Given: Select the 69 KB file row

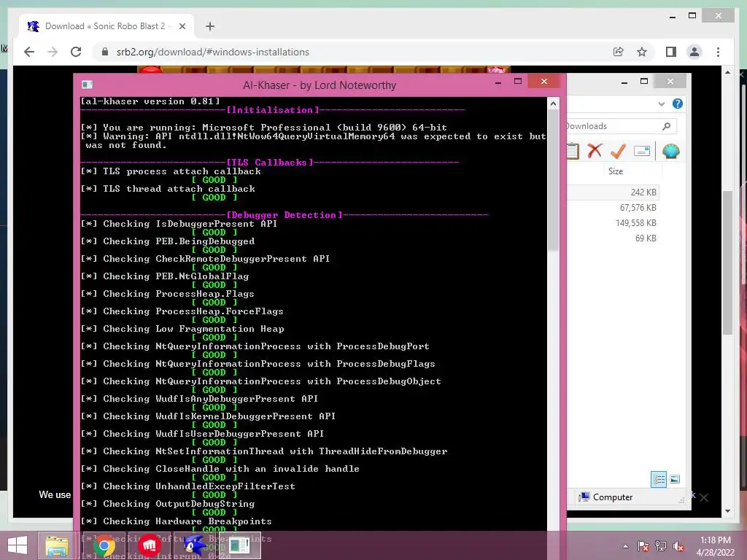Looking at the screenshot, I should (613, 238).
